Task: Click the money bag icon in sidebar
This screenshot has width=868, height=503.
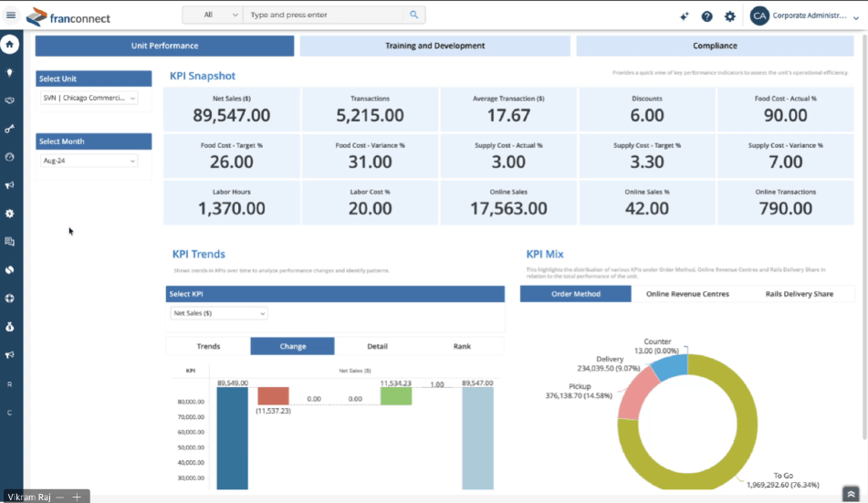Action: (x=10, y=326)
